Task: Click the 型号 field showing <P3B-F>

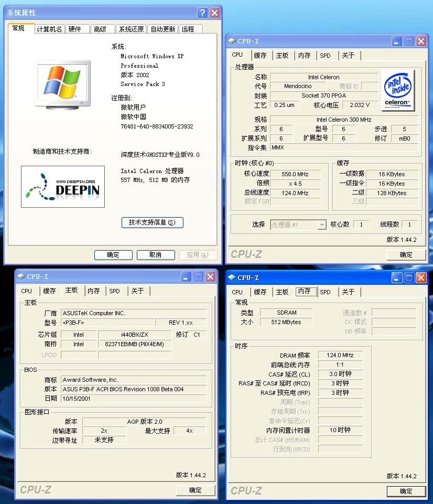Action: [x=108, y=323]
